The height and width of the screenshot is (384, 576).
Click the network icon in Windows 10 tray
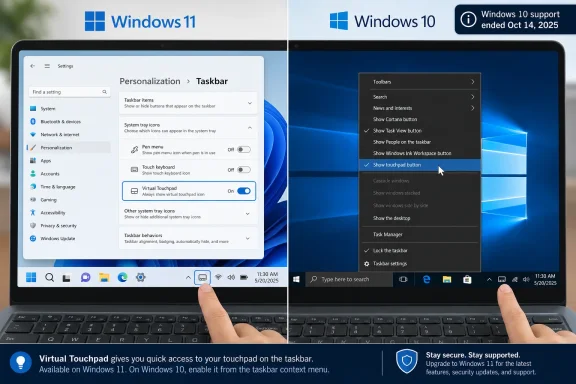coord(515,280)
